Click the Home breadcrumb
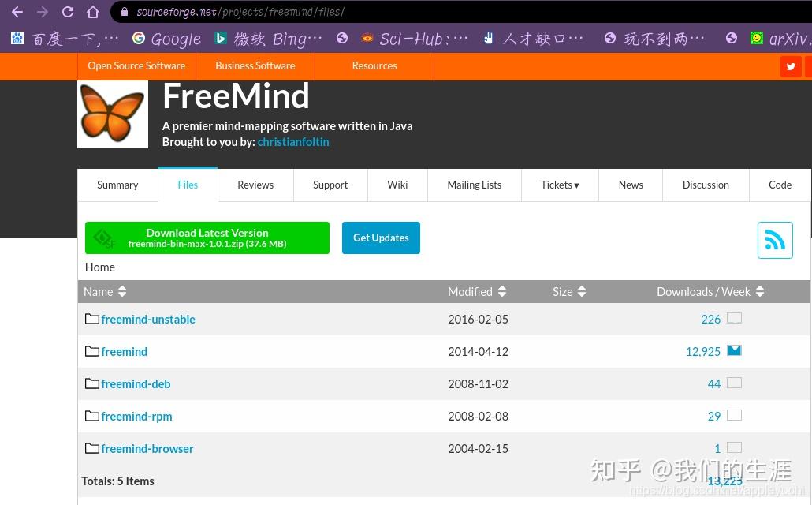This screenshot has height=505, width=812. click(x=100, y=267)
